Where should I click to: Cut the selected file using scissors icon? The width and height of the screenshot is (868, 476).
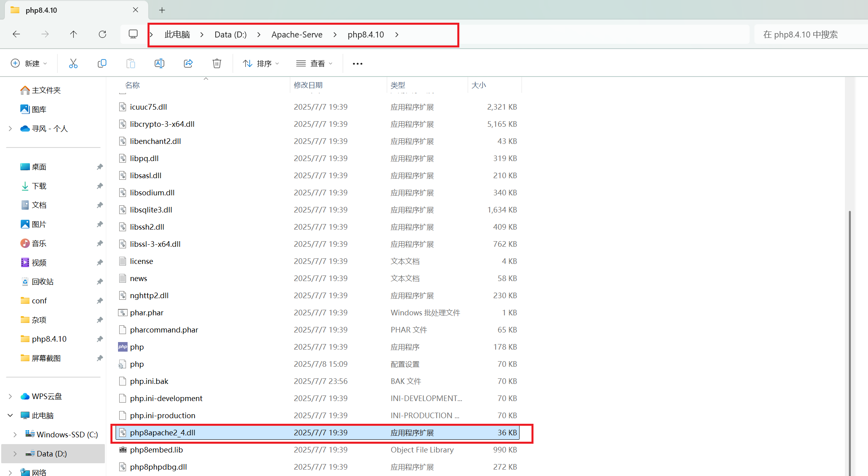point(73,63)
